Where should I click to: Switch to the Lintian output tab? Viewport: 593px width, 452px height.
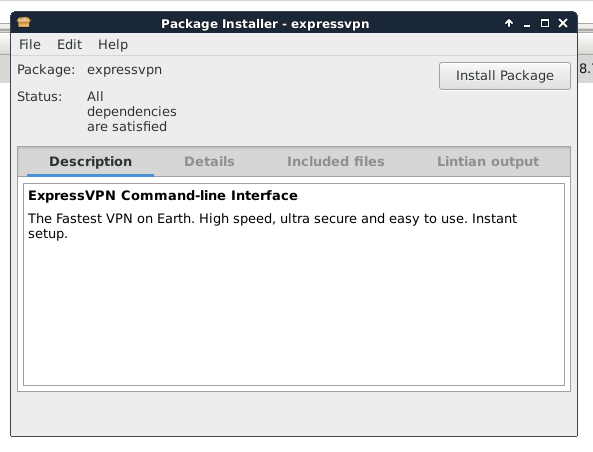[x=488, y=162]
